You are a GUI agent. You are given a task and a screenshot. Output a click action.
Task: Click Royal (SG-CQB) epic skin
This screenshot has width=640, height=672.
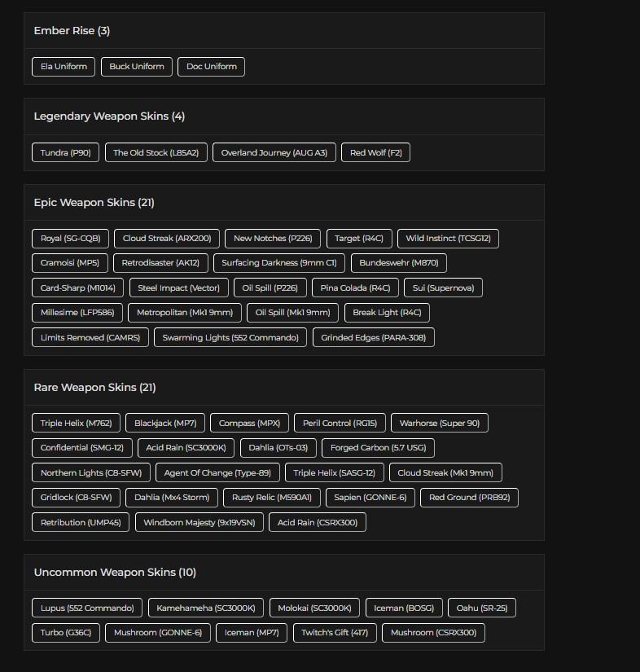click(x=71, y=239)
